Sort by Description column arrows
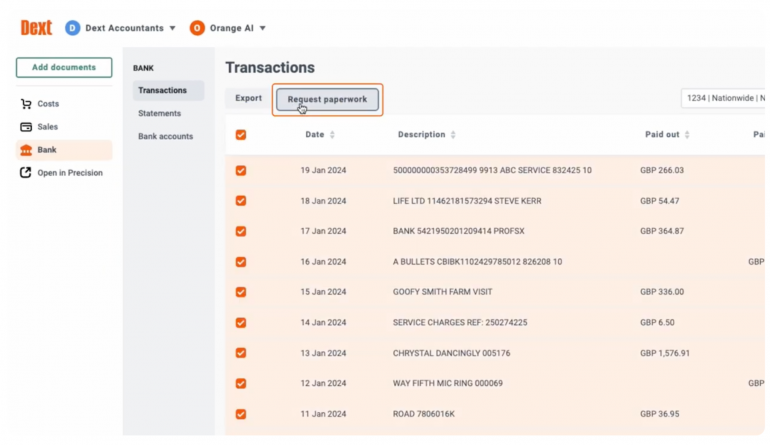Screen dimensions: 770x445 453,135
